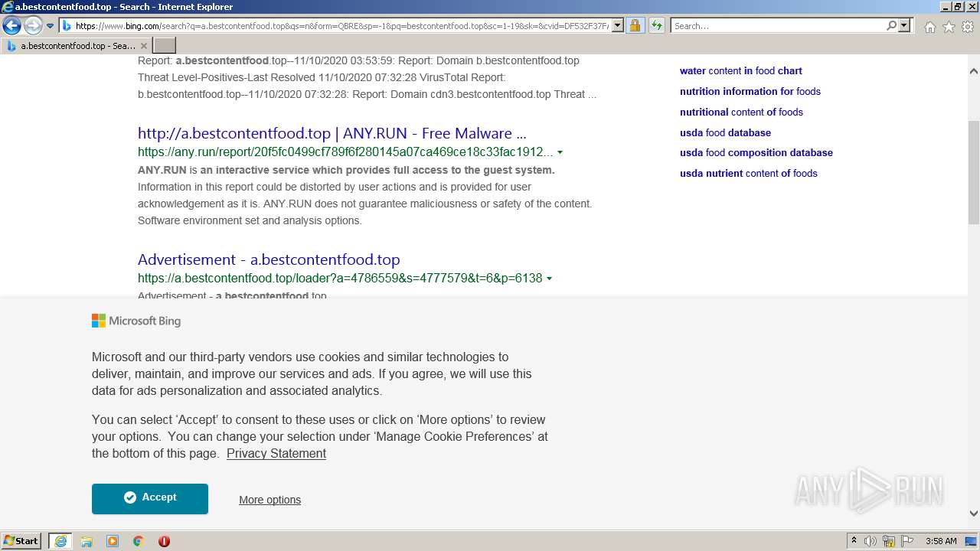The width and height of the screenshot is (980, 551).
Task: Click the browser Back arrow button
Action: click(x=11, y=26)
